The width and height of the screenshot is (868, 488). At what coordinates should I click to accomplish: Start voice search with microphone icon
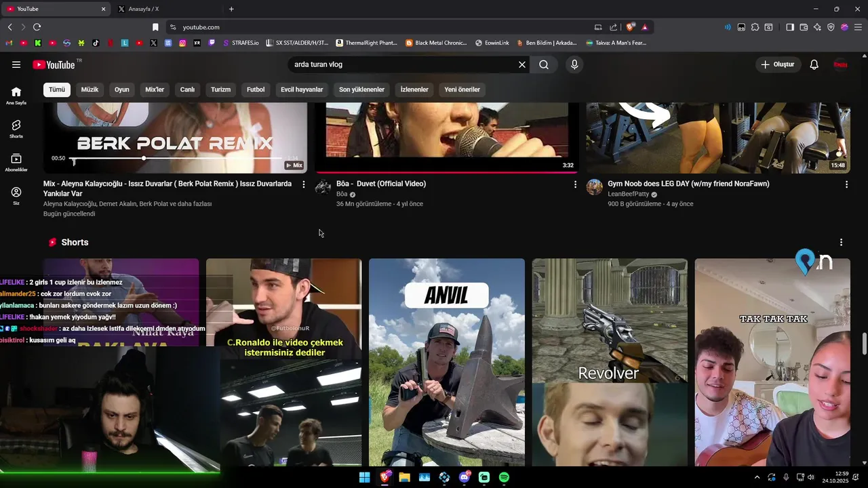pyautogui.click(x=574, y=64)
